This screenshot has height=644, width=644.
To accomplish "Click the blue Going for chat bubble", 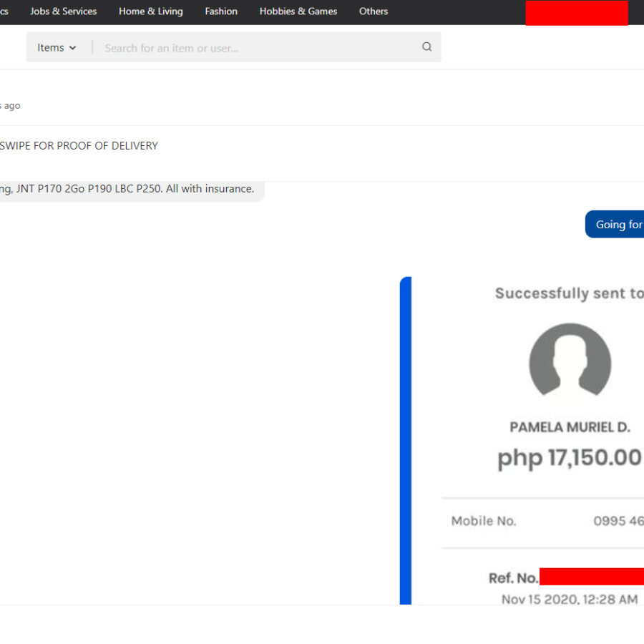I will [615, 224].
